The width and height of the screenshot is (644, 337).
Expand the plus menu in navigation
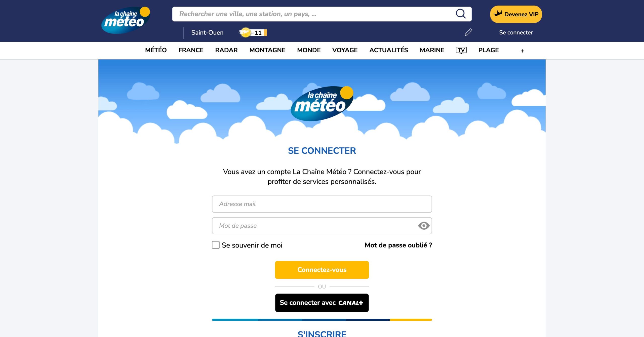[522, 51]
